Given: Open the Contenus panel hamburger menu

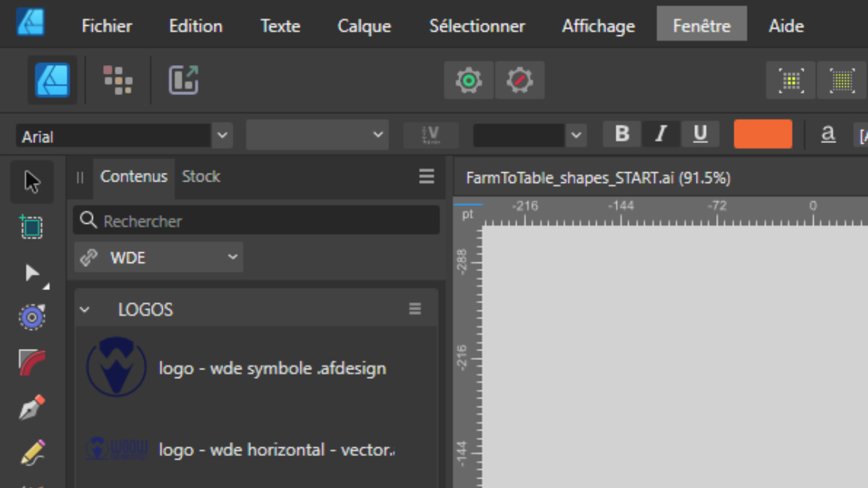Looking at the screenshot, I should (427, 177).
